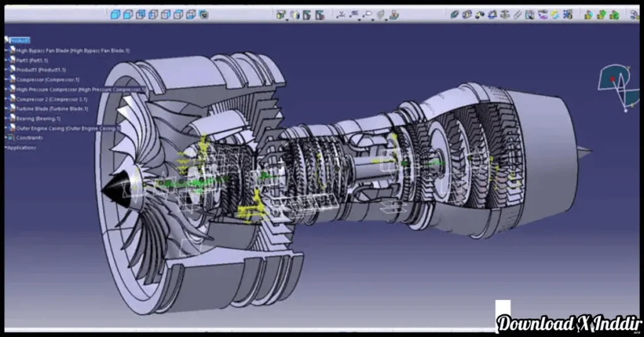Viewport: 644px width, 337px height.
Task: Expand the High Bypass Fan Blade node
Action: 6,50
